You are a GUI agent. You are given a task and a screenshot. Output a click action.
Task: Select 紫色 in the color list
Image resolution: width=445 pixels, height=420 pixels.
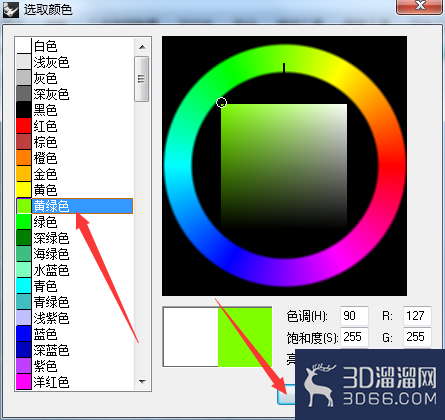coord(75,366)
